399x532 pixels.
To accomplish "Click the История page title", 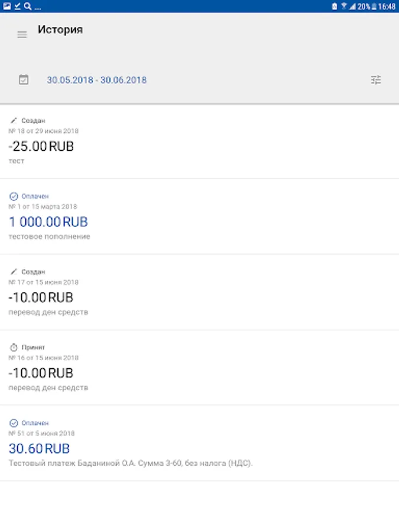I will (60, 30).
